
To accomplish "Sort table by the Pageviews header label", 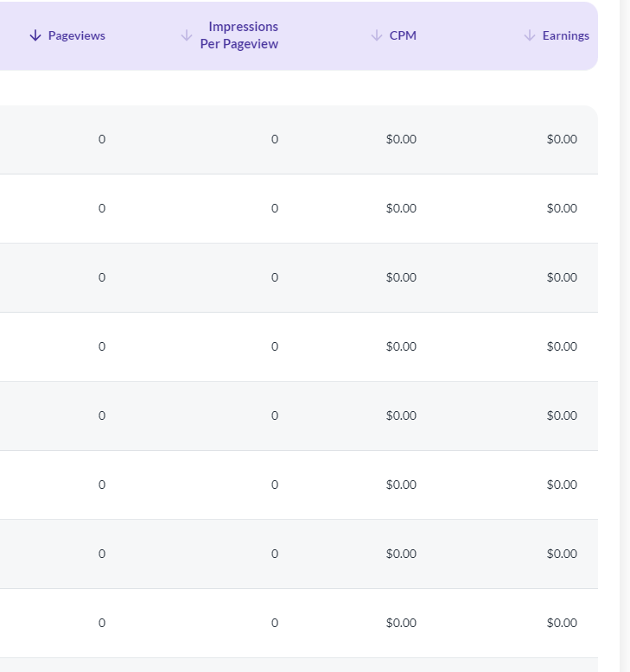I will pos(76,35).
